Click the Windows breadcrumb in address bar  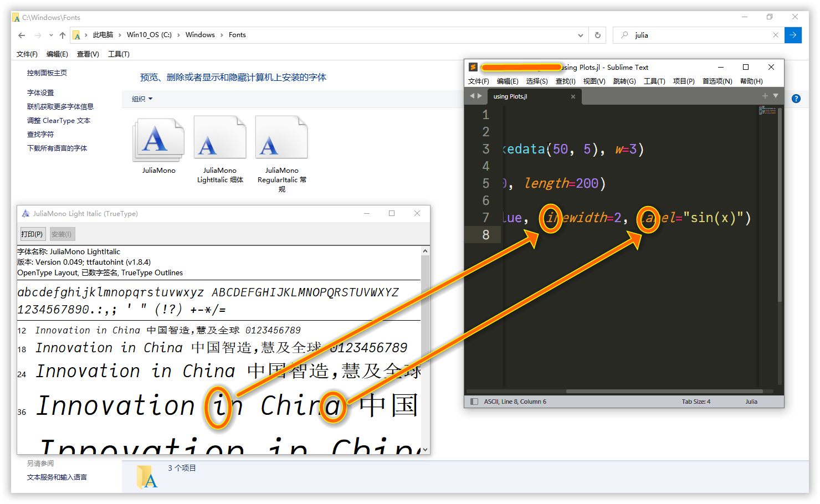coord(200,35)
